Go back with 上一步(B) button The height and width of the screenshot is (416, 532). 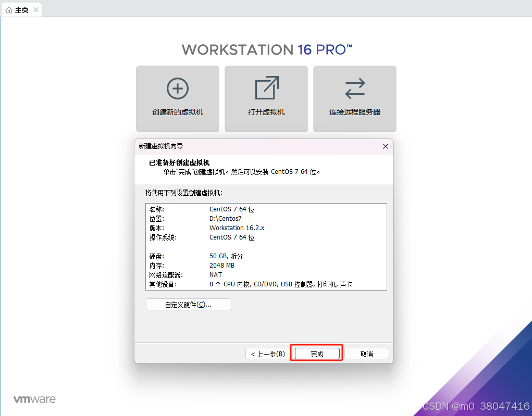click(x=267, y=354)
